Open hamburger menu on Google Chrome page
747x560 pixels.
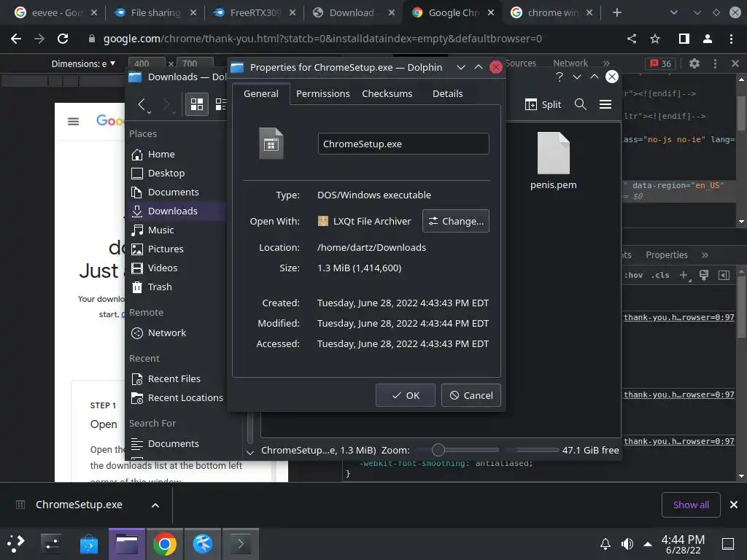pyautogui.click(x=74, y=122)
